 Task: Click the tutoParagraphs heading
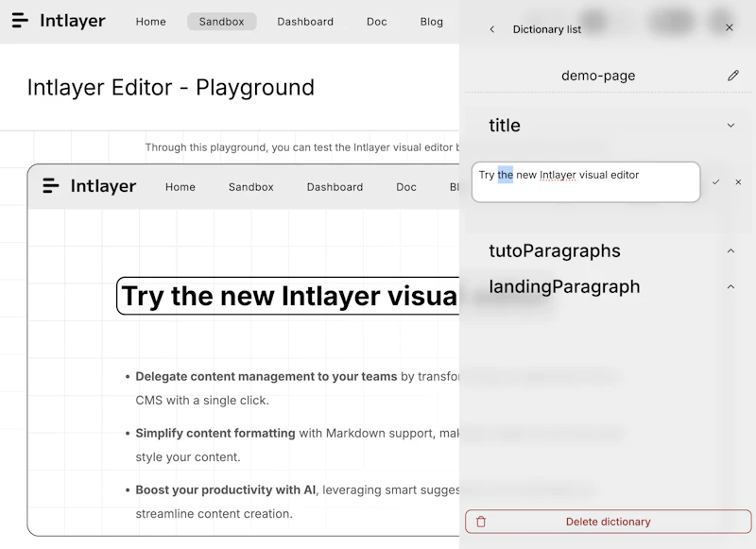coord(555,251)
